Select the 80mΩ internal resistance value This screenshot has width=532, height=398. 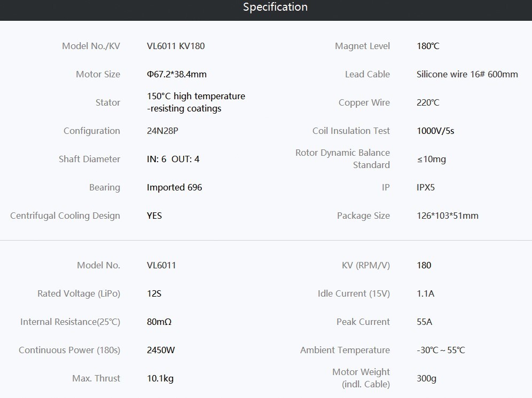tap(159, 322)
